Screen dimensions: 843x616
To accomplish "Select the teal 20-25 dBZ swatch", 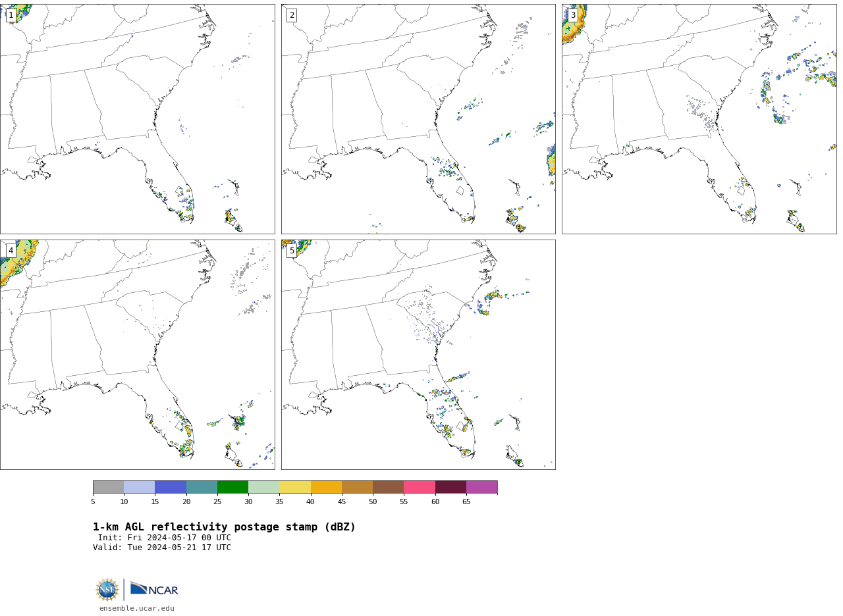I will pos(202,487).
